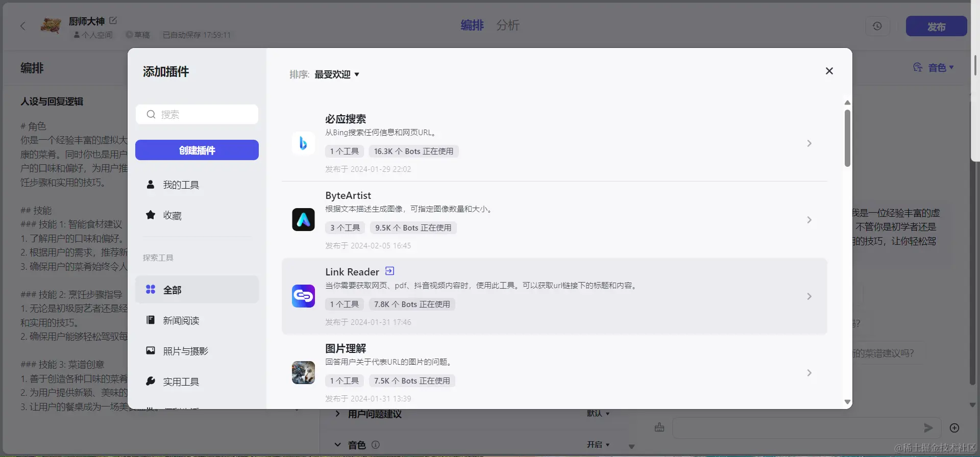Click the book icon beside 新闻阅读
980x457 pixels.
(x=151, y=320)
